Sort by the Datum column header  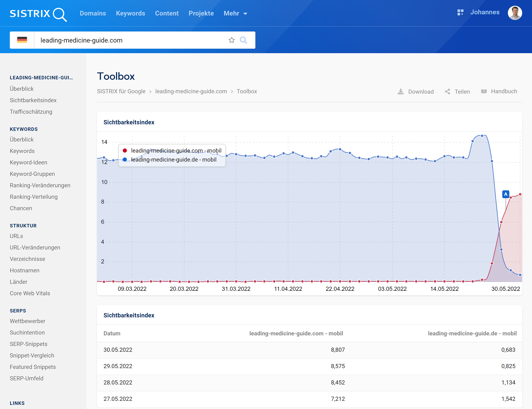[112, 333]
